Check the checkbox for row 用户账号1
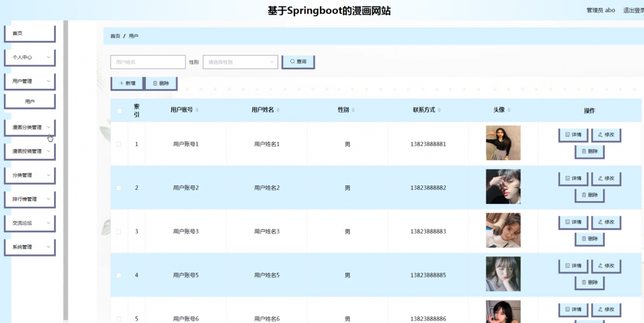Image resolution: width=644 pixels, height=323 pixels. (x=119, y=144)
